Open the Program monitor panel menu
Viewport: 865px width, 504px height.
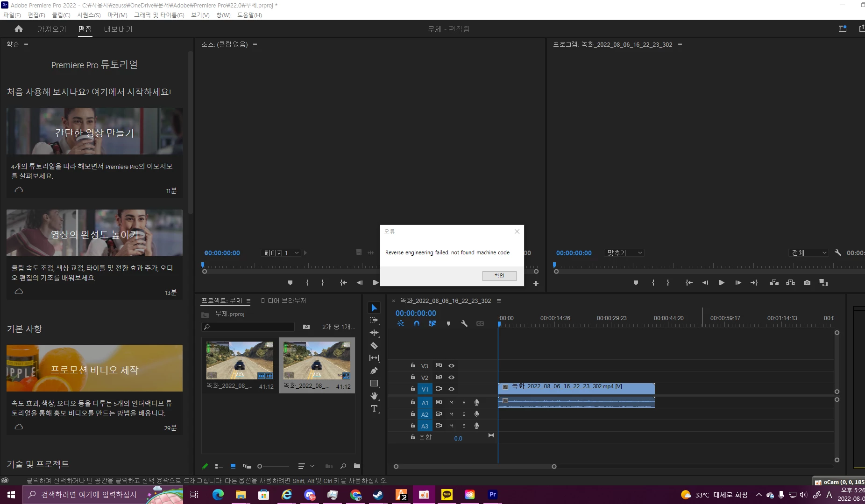[x=680, y=44]
